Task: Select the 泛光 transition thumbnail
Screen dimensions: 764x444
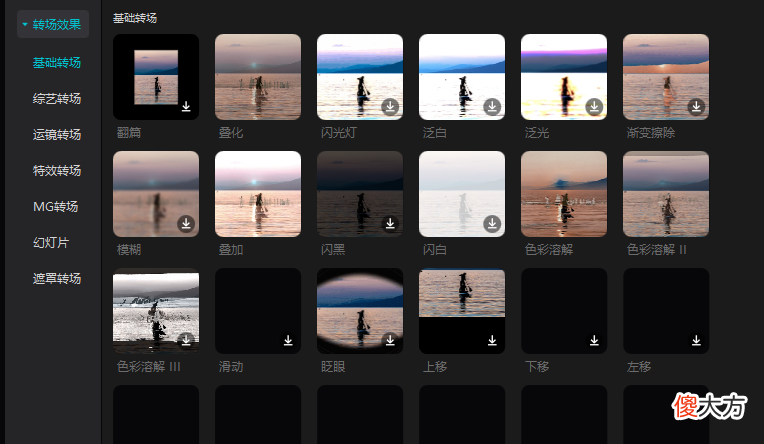Action: pyautogui.click(x=564, y=77)
